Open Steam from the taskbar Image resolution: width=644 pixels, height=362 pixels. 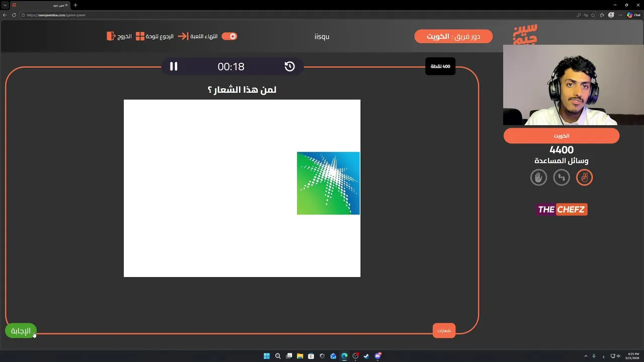[x=366, y=356]
